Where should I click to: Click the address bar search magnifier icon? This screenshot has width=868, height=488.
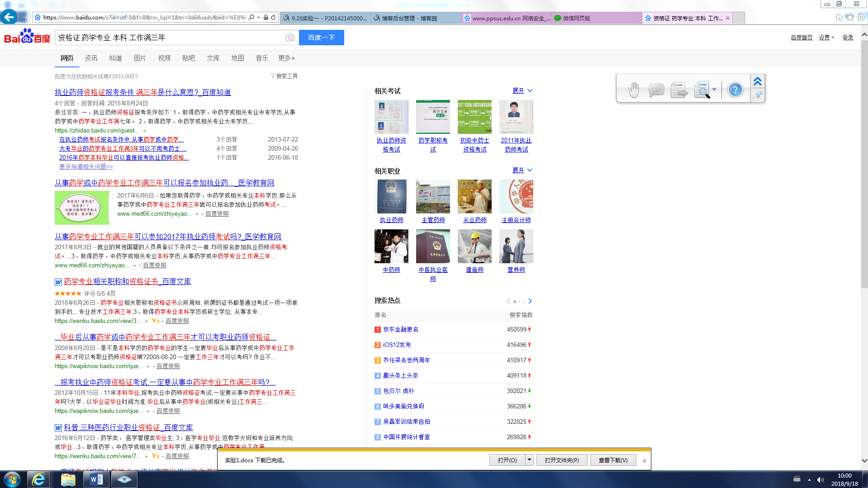251,18
